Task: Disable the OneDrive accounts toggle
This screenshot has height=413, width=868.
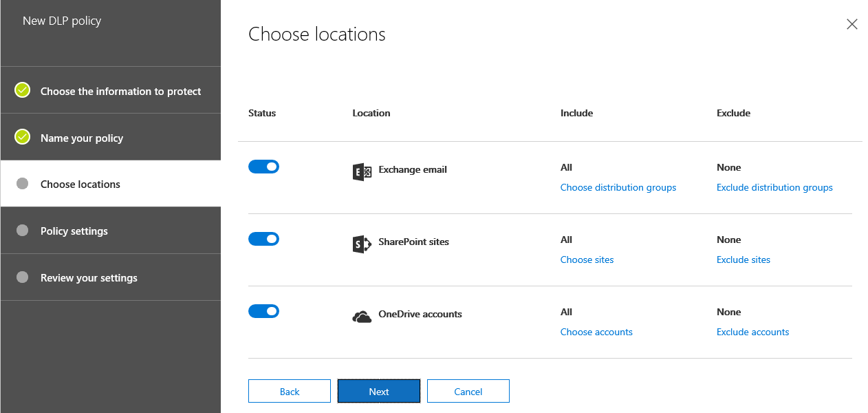Action: (263, 310)
